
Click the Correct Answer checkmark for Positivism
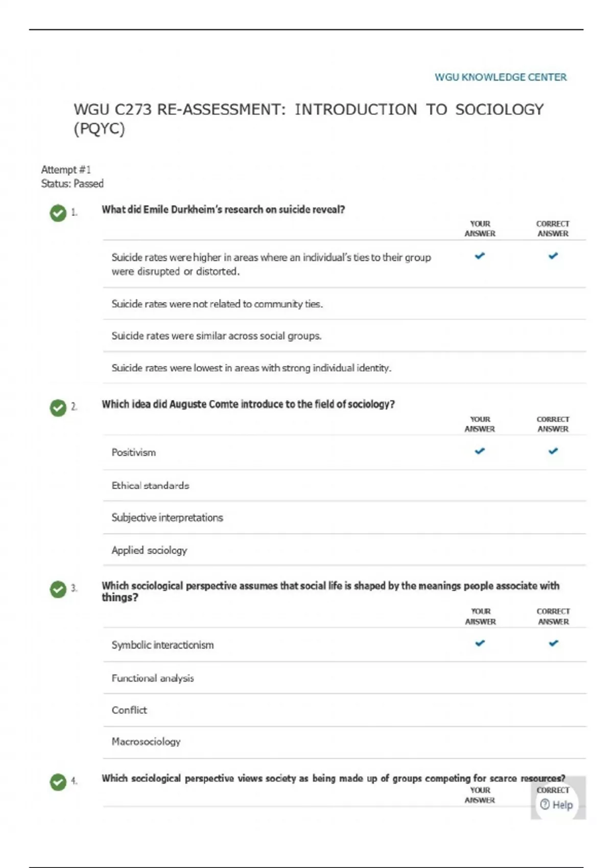(x=553, y=451)
